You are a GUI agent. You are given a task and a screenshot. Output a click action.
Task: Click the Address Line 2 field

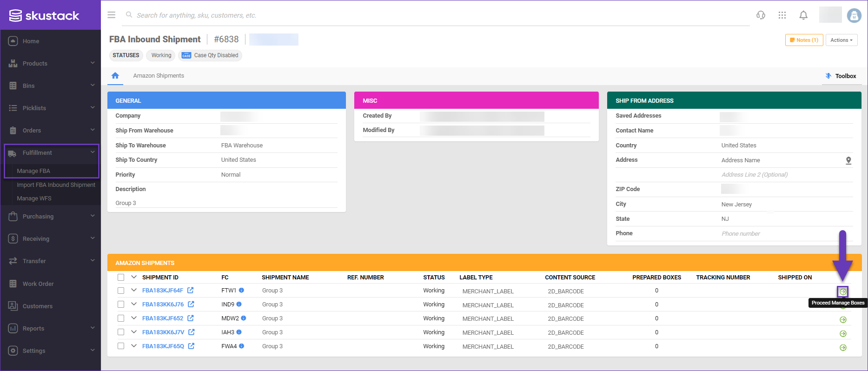pos(787,175)
